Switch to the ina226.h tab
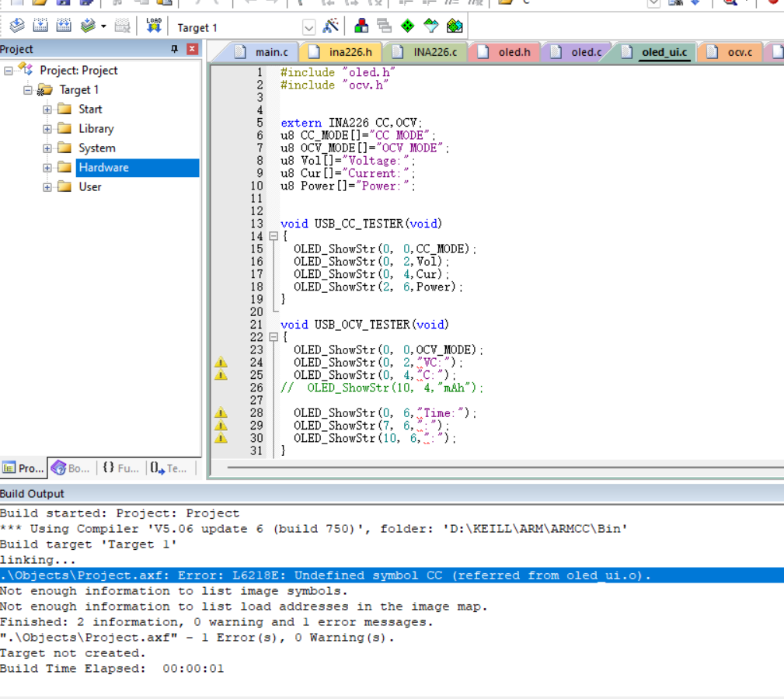Screen dimensions: 784x699 [341, 52]
